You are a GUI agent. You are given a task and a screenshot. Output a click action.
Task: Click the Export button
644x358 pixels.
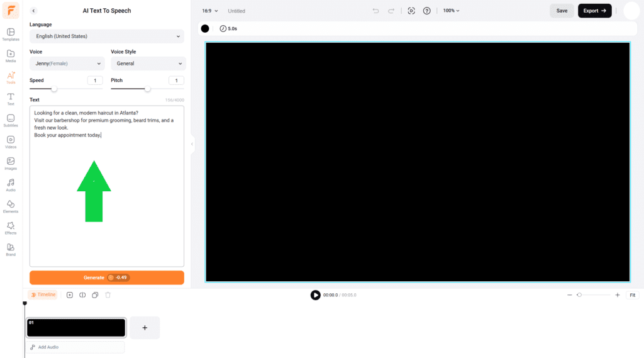[x=595, y=11]
